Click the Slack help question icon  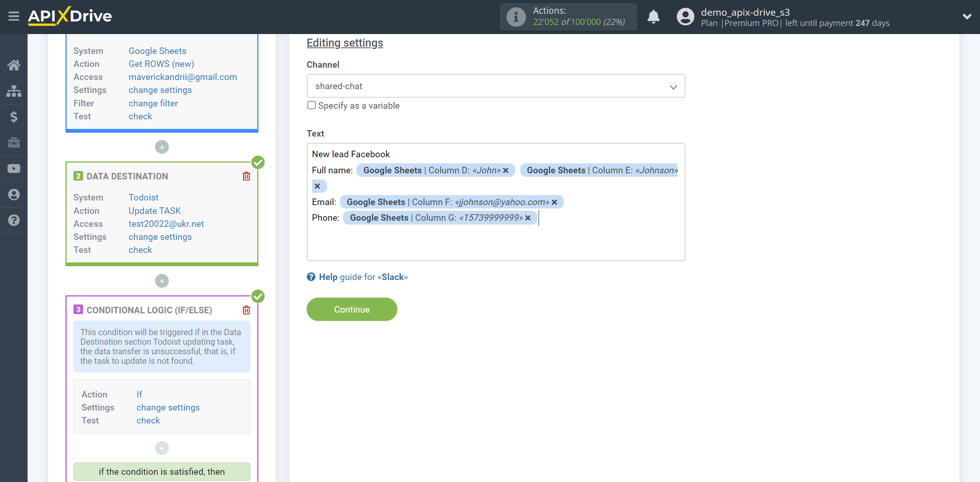point(311,277)
